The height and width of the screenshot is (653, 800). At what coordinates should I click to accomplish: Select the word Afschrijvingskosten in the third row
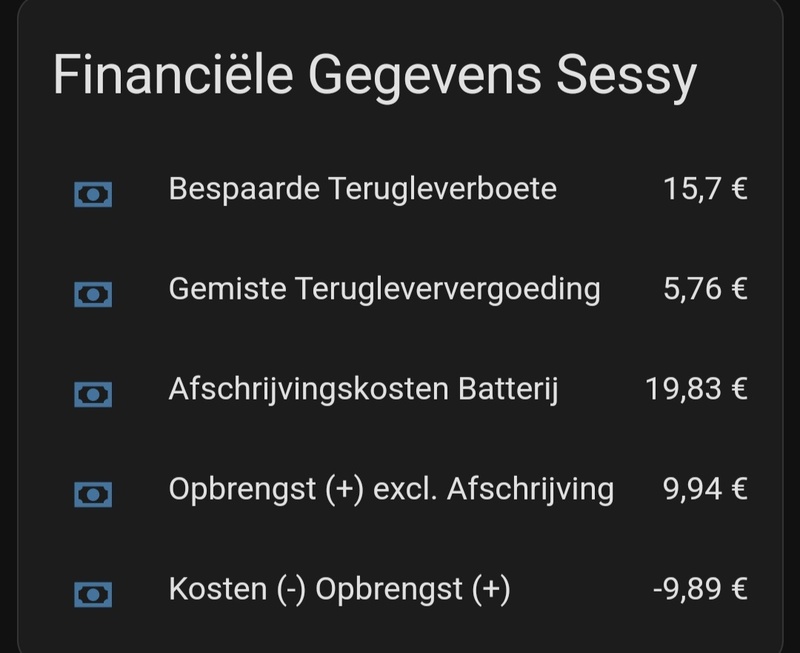(x=306, y=389)
